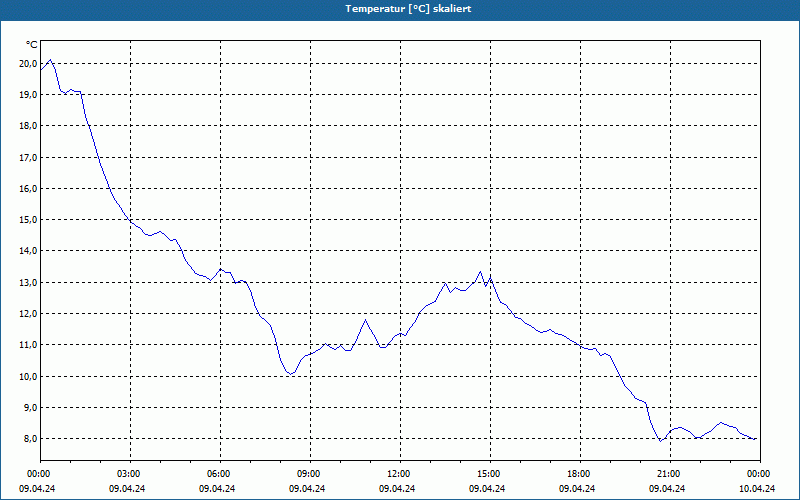Click the '10.04.24' date label
The image size is (800, 500).
point(757,489)
